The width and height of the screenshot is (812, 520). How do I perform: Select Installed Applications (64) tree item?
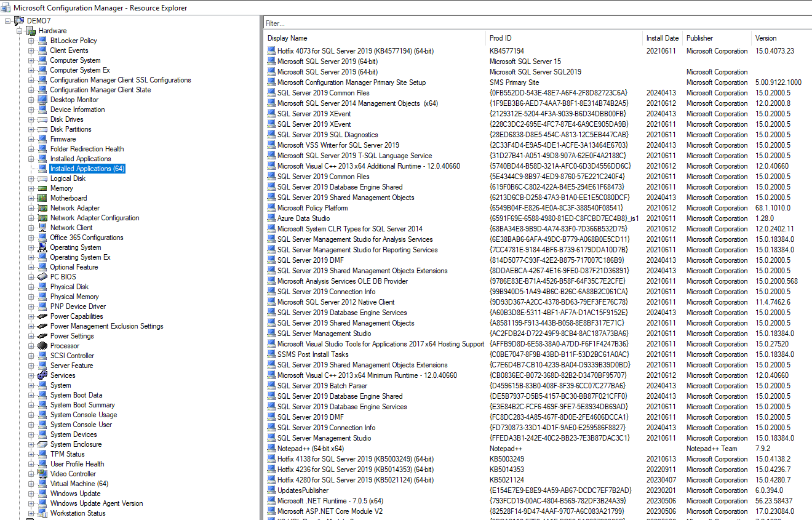tap(87, 169)
